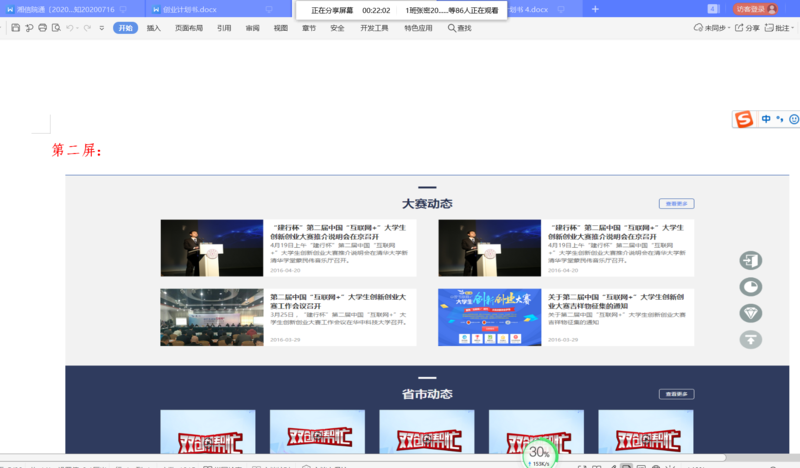This screenshot has width=800, height=468.
Task: Click the 查看更多 button beside 省市动态
Action: coord(677,394)
